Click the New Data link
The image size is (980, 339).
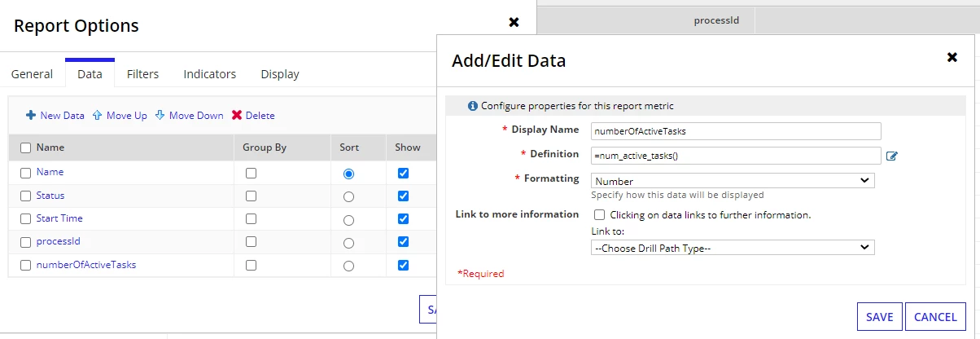tap(62, 116)
